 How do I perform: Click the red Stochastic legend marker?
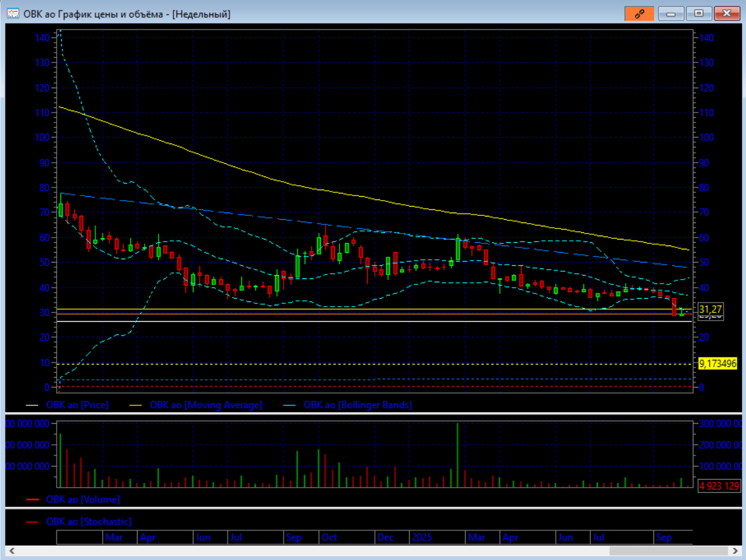pos(32,522)
